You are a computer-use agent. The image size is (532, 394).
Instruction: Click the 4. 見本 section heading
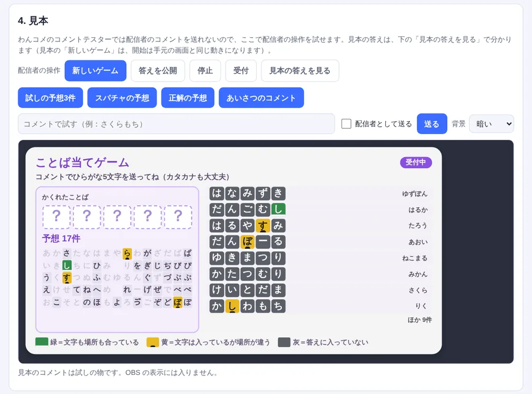(x=33, y=21)
